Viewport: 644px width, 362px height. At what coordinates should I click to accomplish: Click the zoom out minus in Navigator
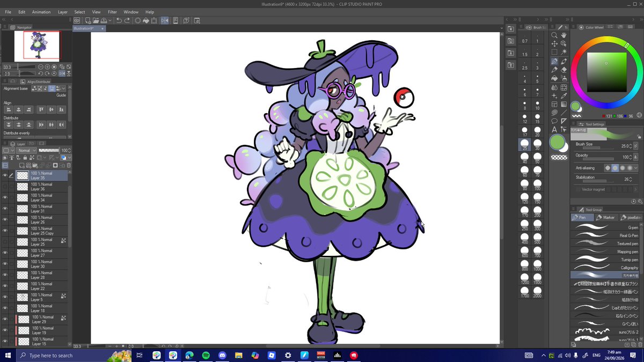pos(41,67)
